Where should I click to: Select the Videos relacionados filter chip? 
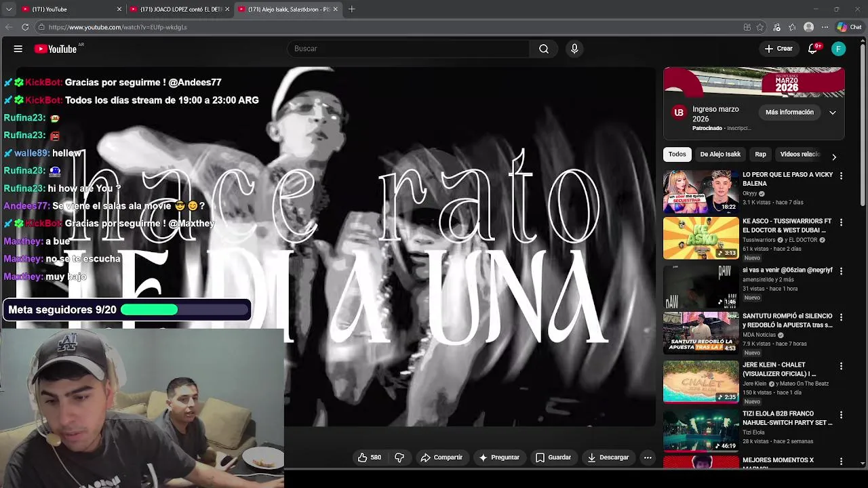click(800, 155)
